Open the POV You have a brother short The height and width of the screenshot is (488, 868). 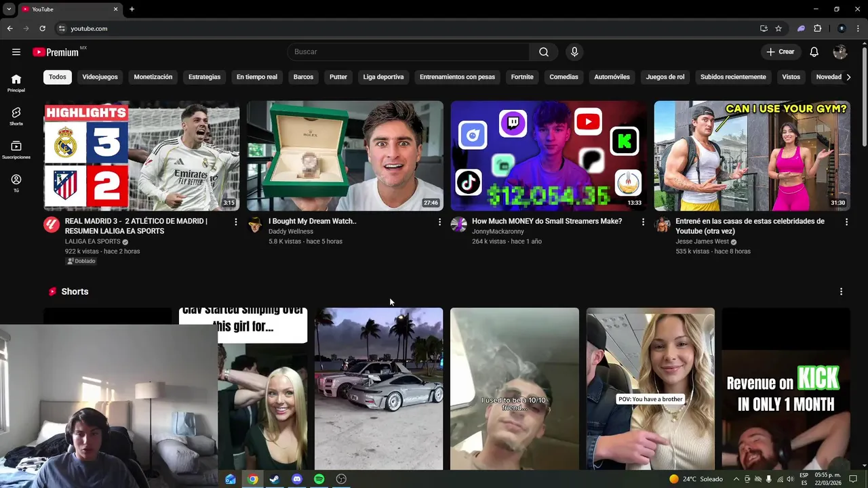coord(650,388)
